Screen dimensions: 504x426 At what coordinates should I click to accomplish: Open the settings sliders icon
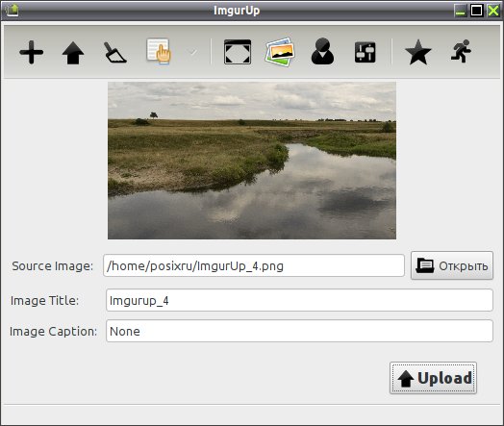coord(365,52)
